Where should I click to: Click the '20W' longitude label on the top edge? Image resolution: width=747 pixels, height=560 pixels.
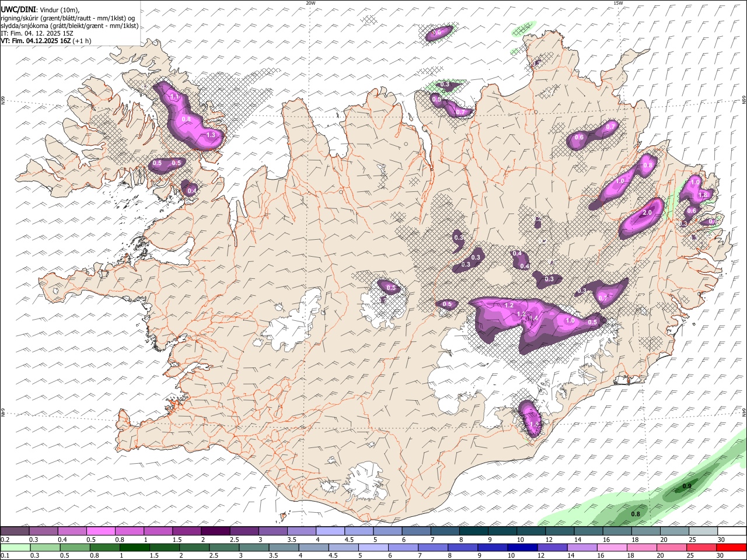click(x=310, y=3)
